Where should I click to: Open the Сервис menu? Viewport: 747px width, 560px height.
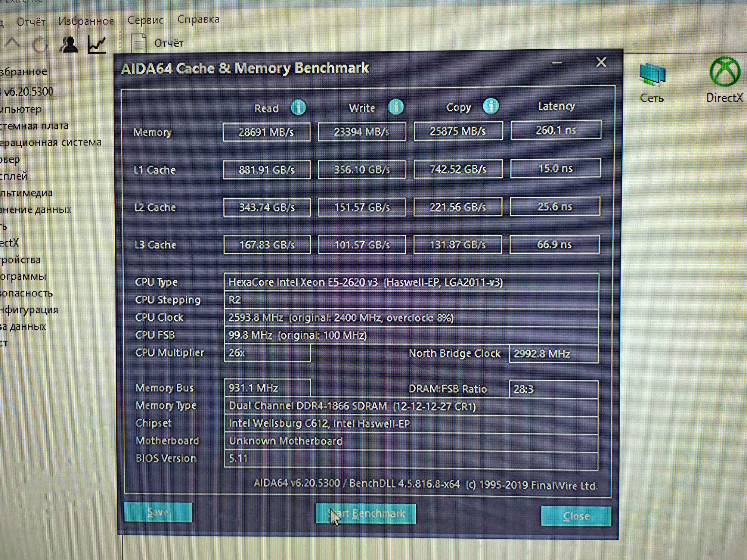tap(145, 20)
